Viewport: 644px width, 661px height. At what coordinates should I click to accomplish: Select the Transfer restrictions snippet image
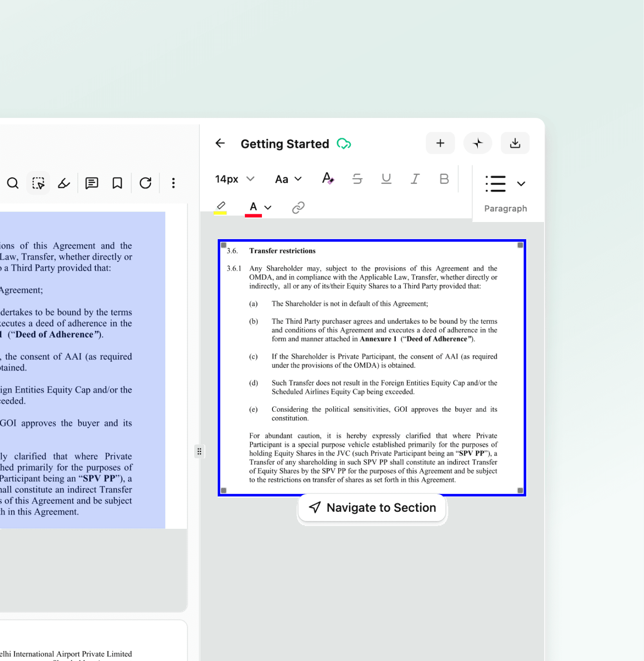(372, 368)
